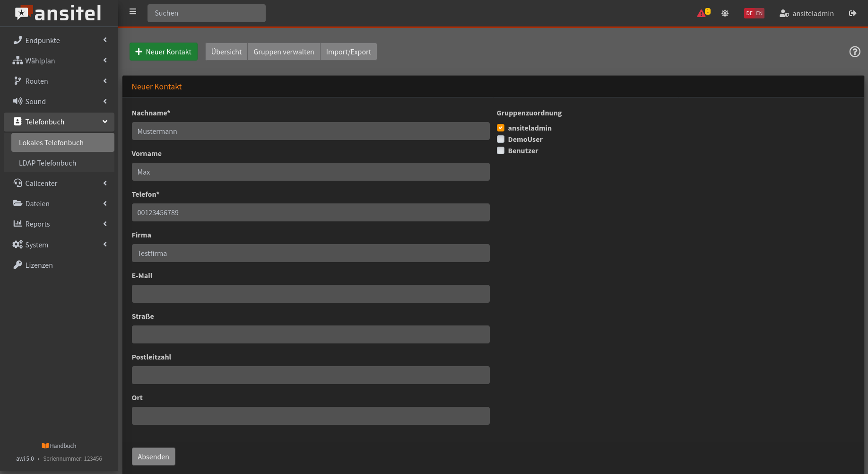The image size is (868, 474).
Task: Click the logout icon in the header
Action: [852, 13]
